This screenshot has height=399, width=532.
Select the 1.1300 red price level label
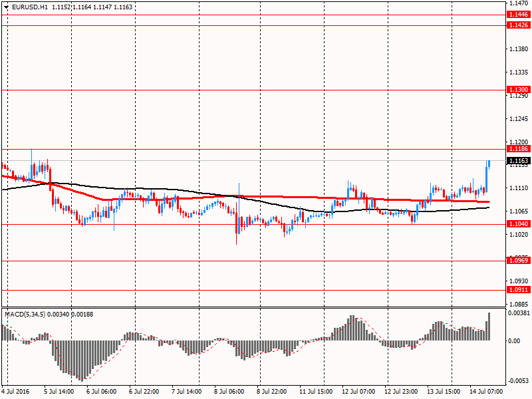point(518,90)
